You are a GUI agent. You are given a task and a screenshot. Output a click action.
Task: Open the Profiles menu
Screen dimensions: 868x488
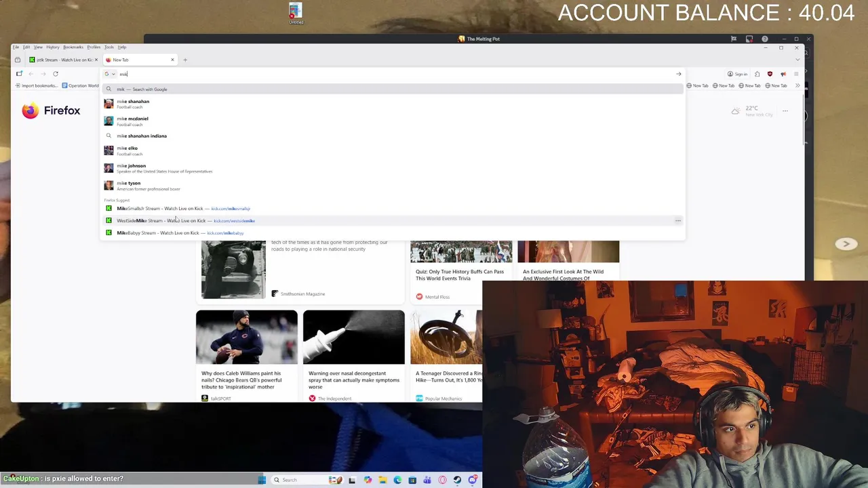94,47
